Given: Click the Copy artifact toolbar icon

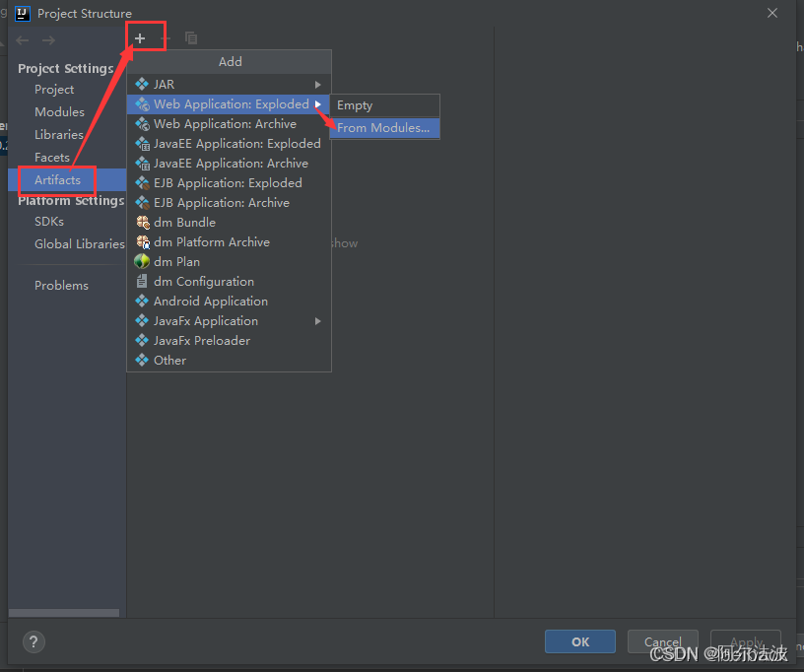Looking at the screenshot, I should click(191, 38).
